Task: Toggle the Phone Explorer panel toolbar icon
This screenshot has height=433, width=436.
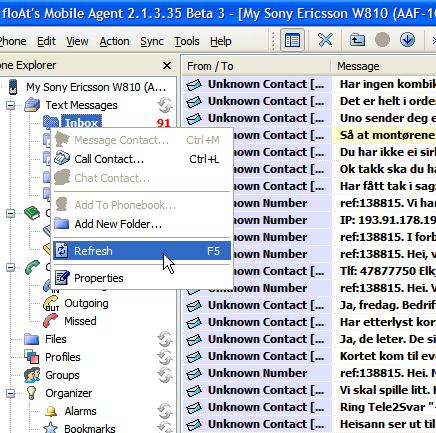Action: pyautogui.click(x=292, y=40)
